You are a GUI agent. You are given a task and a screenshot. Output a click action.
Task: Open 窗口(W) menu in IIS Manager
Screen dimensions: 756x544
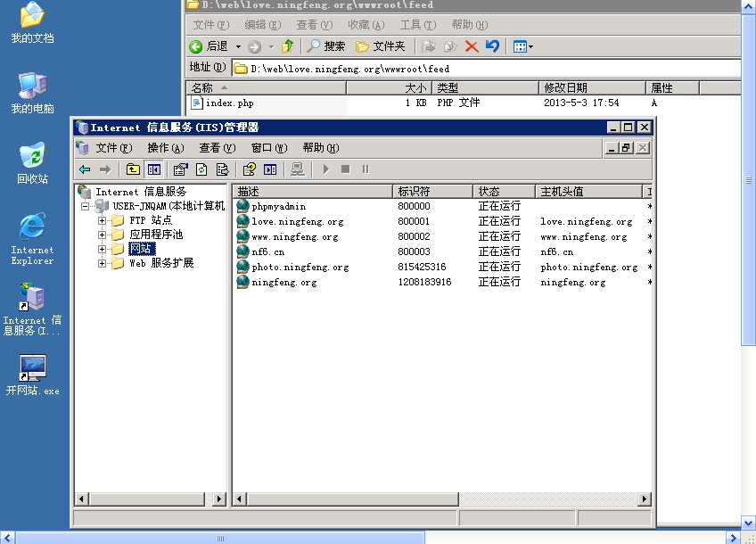[269, 147]
